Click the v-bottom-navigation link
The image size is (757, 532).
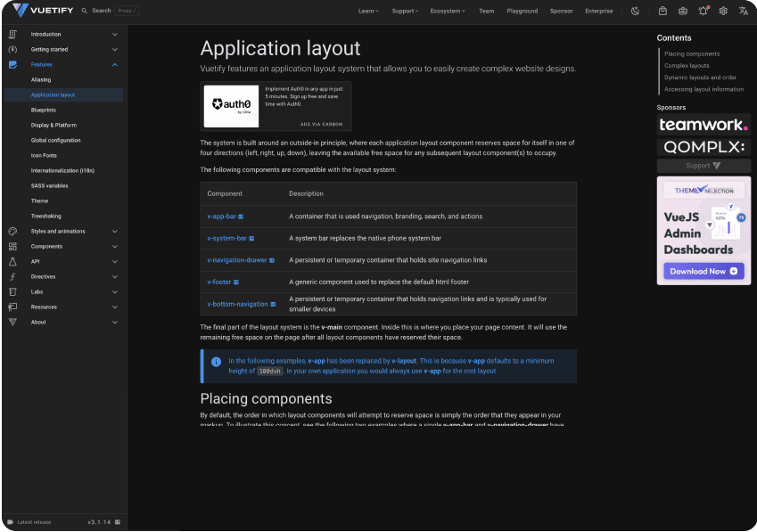[x=237, y=304]
